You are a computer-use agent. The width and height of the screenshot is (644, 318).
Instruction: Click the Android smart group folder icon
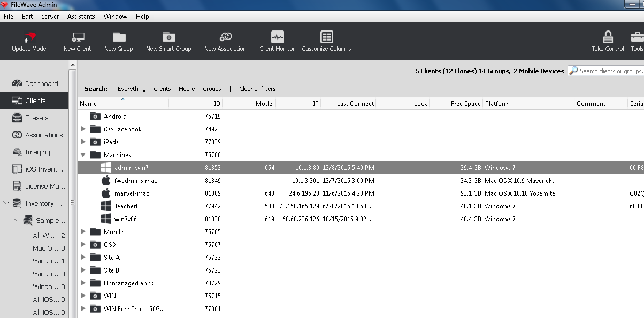click(95, 116)
